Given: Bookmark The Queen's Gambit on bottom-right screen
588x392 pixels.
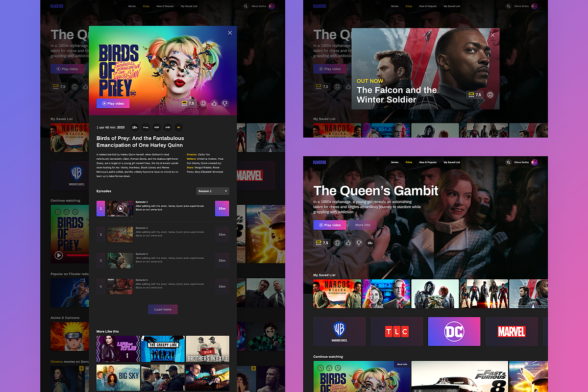Looking at the screenshot, I should [x=337, y=243].
